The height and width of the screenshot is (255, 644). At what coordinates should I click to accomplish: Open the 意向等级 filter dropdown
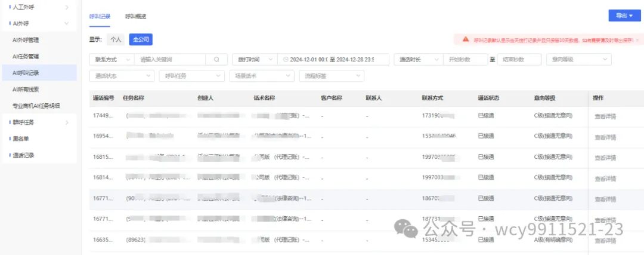[578, 60]
